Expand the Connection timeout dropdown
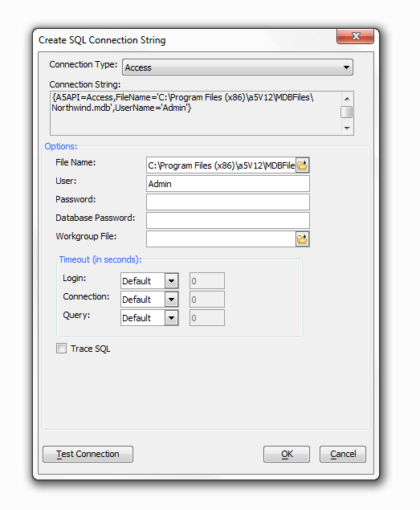The image size is (420, 510). click(x=171, y=300)
